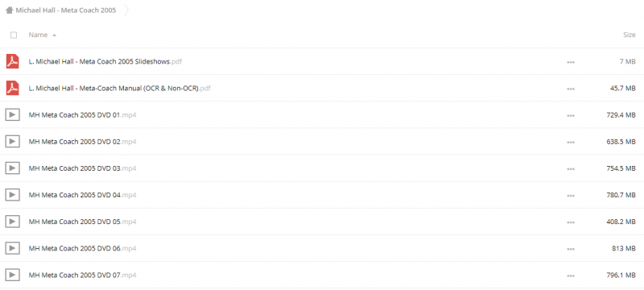Open three-dot menu for Meta-Coach Manual
This screenshot has height=290, width=644.
(x=571, y=89)
